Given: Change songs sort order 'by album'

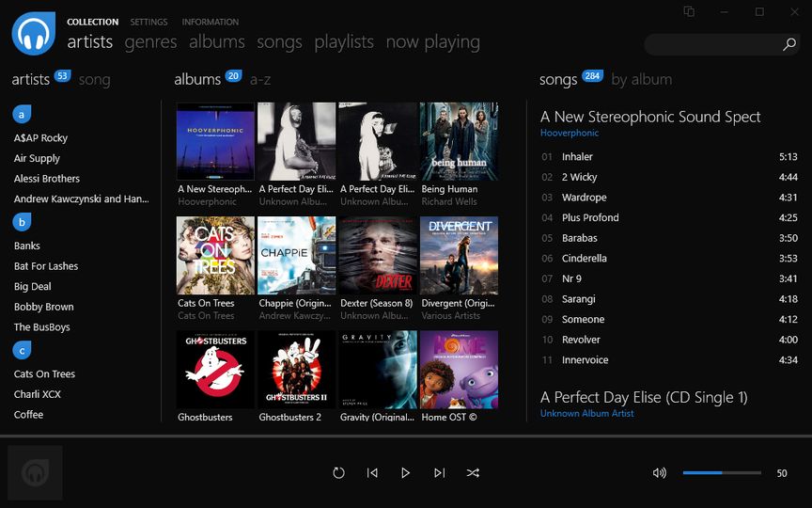Looking at the screenshot, I should coord(642,80).
